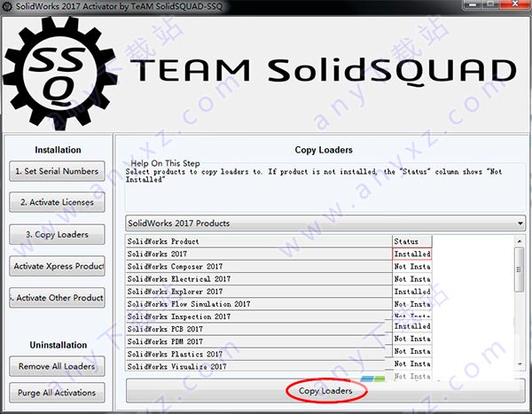Viewport: 532px width, 414px height.
Task: Click the Status column header
Action: 412,241
